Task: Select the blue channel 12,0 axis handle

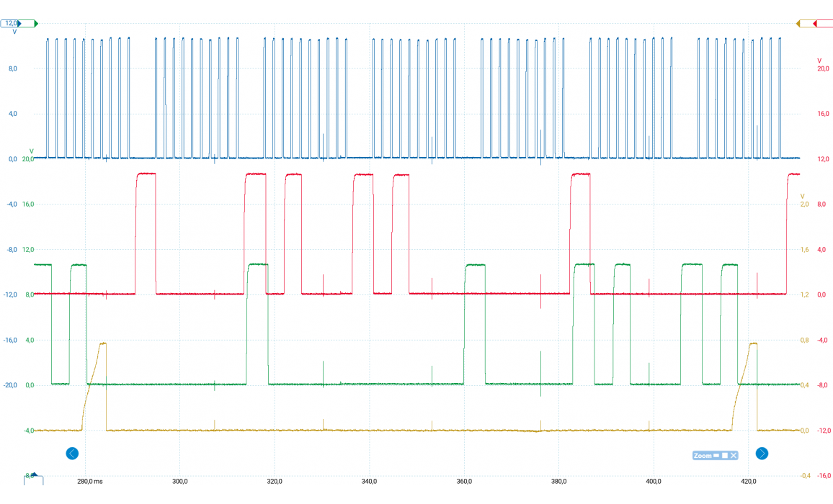Action: [x=13, y=24]
